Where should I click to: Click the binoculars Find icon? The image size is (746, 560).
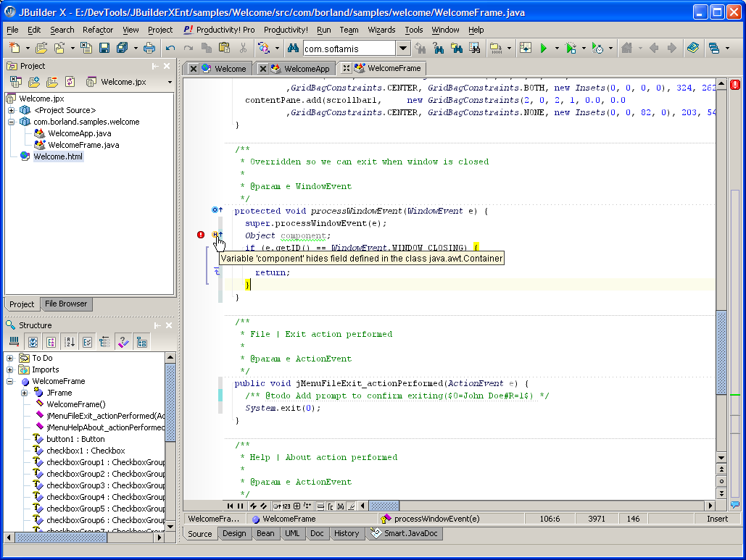tap(294, 48)
